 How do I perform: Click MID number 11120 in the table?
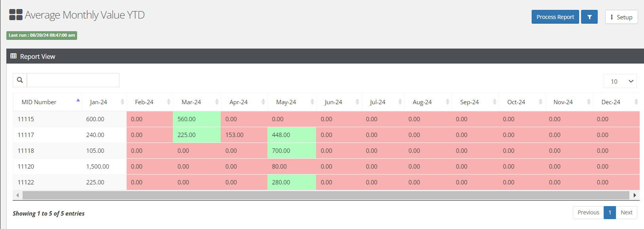(26, 167)
